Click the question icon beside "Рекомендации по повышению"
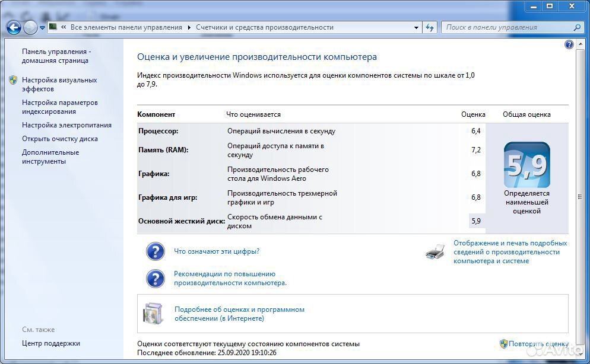The image size is (590, 364). click(155, 279)
